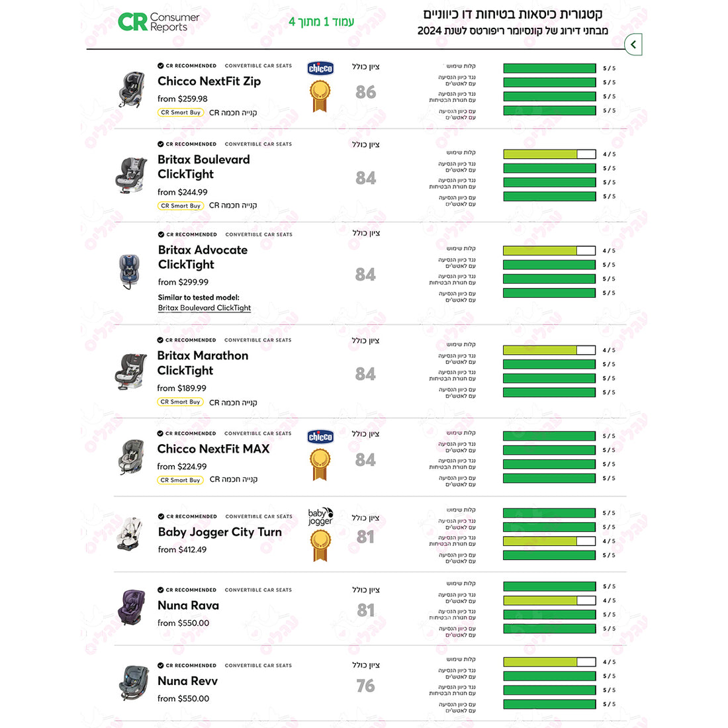
Task: Click the Chicco NextFit Zip product title
Action: pos(209,81)
